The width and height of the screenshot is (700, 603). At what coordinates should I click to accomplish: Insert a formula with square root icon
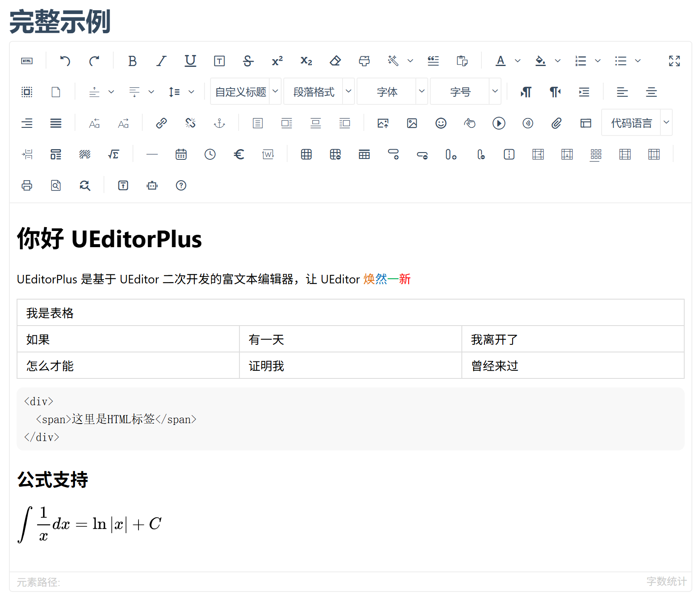click(114, 154)
